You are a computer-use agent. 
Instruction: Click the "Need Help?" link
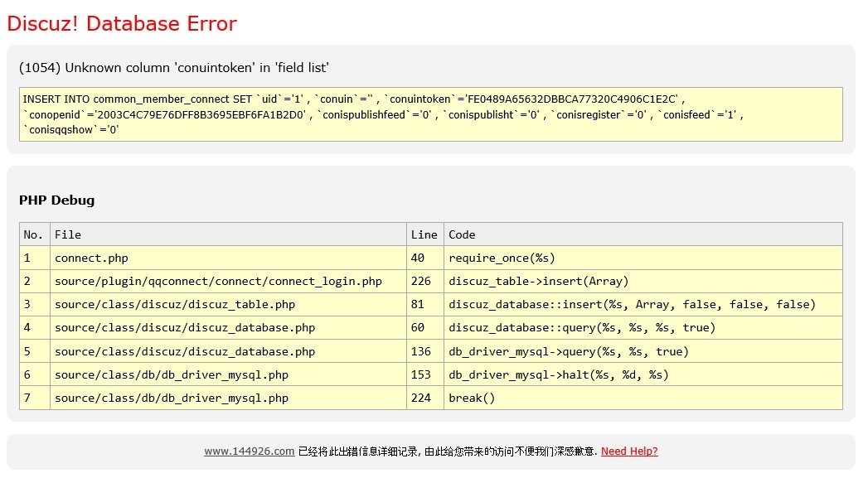coord(629,451)
